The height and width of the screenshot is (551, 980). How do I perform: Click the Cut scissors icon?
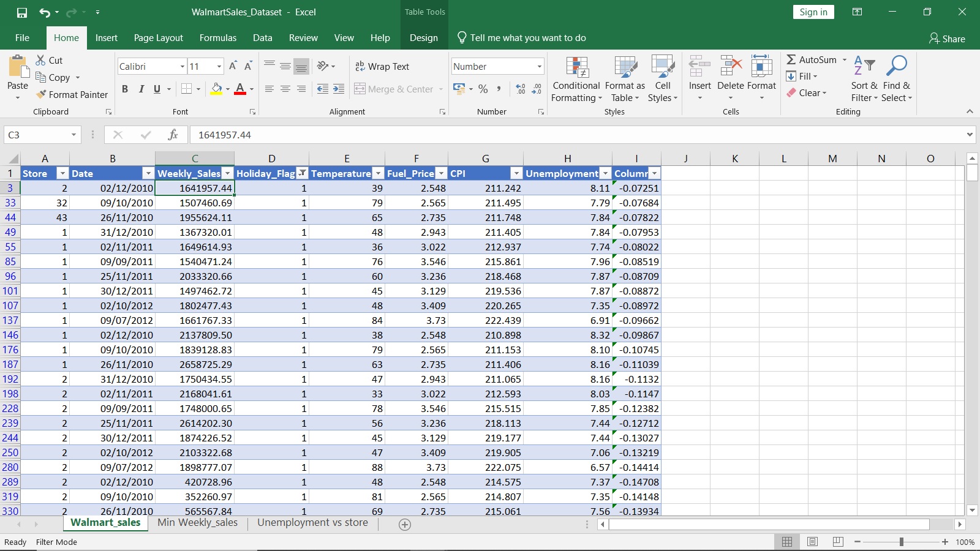40,60
